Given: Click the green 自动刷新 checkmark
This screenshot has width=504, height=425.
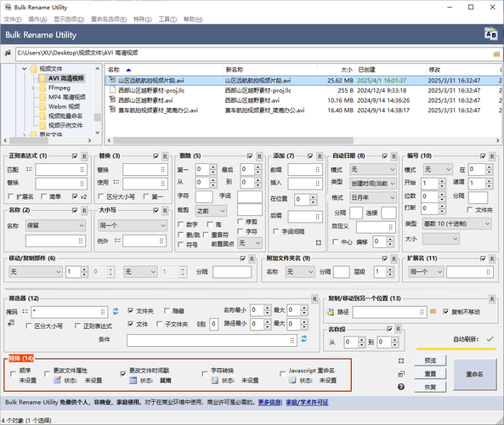Looking at the screenshot, I should coord(490,339).
